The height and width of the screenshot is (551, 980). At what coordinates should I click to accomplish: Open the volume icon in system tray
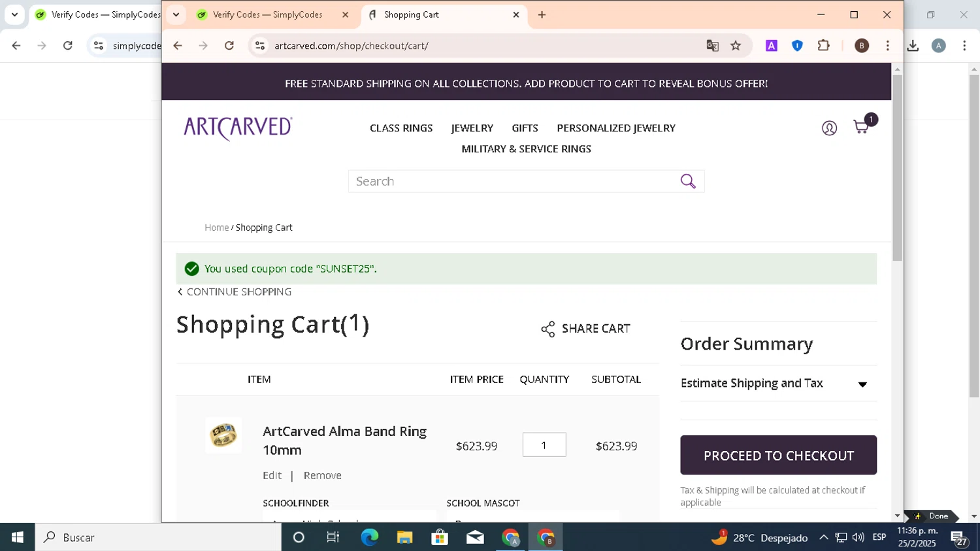pos(858,537)
